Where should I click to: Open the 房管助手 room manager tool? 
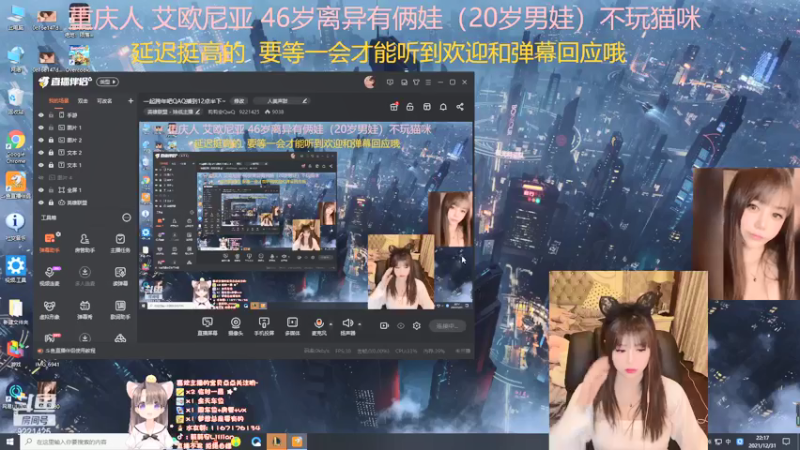click(x=85, y=243)
